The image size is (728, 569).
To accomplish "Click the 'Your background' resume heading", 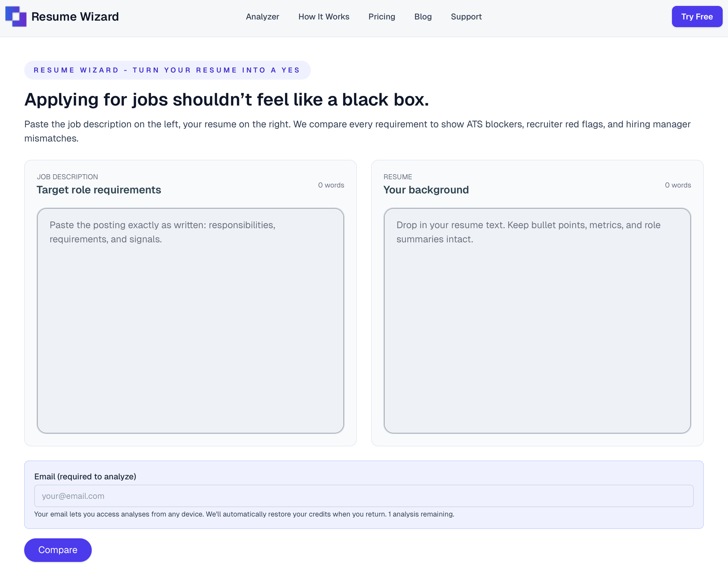I will (426, 190).
